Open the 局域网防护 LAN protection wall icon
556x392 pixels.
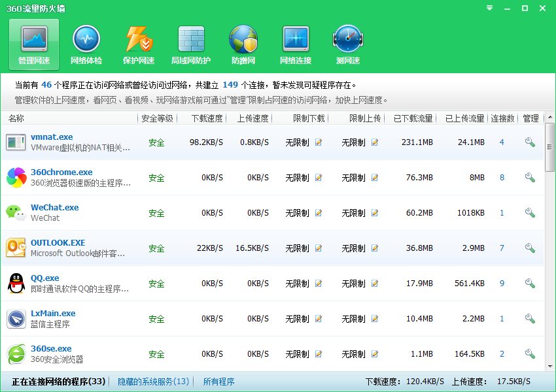191,44
